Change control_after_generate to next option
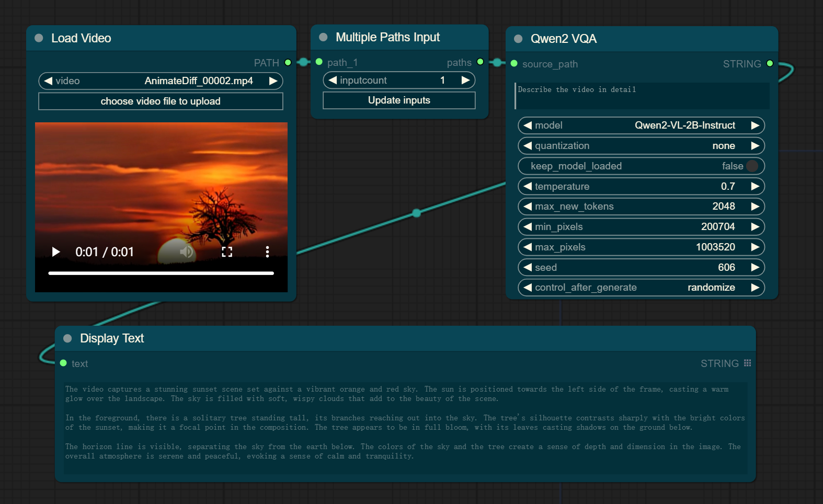 pyautogui.click(x=755, y=288)
